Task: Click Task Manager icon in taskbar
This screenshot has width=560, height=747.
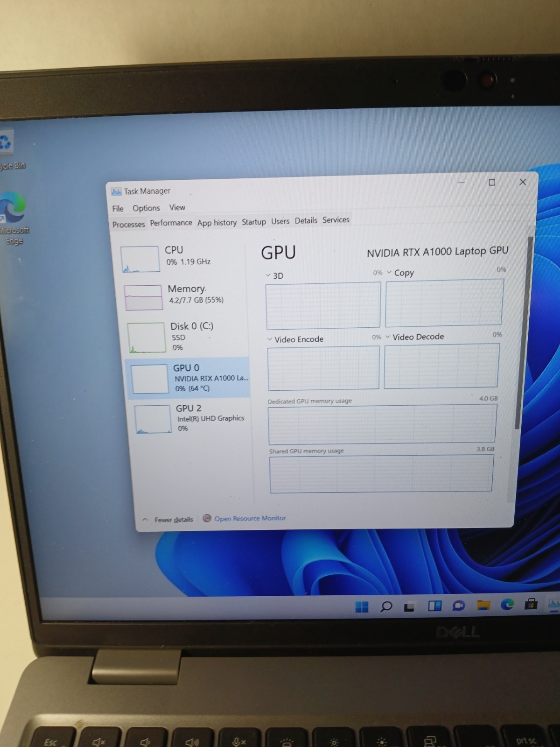Action: click(x=553, y=604)
